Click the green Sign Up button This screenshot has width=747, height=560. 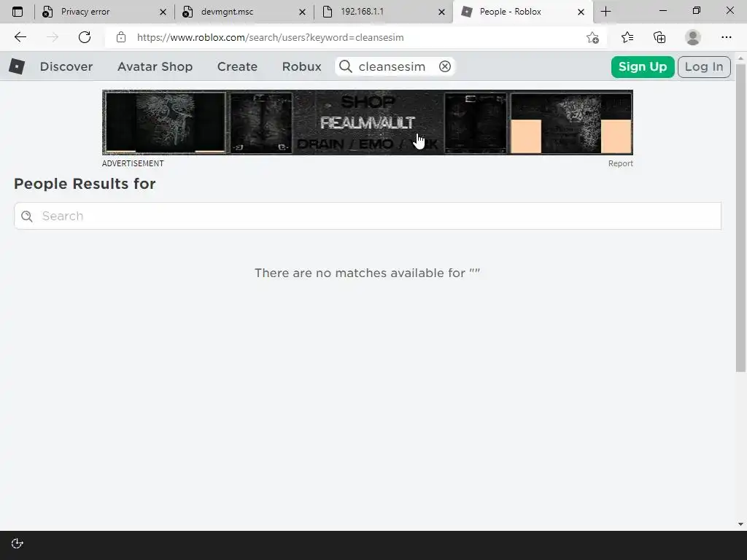tap(643, 66)
